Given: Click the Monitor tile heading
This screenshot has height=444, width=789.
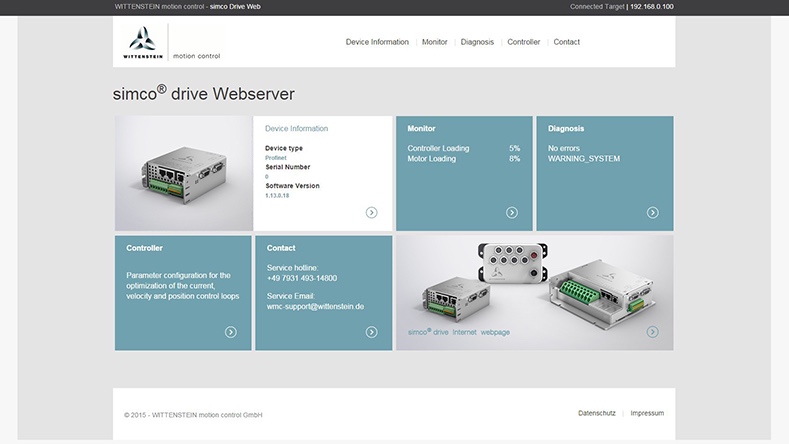Looking at the screenshot, I should pyautogui.click(x=421, y=128).
